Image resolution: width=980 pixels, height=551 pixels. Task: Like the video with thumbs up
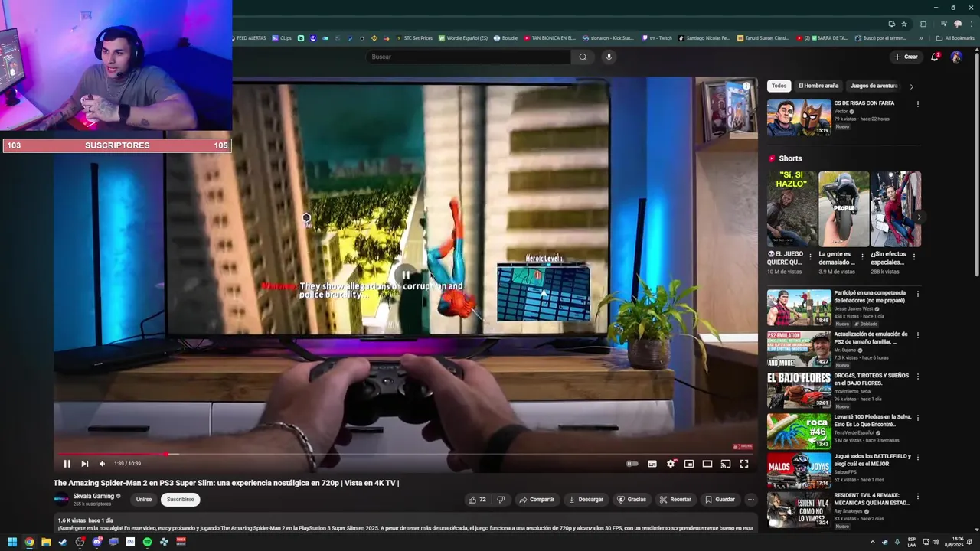[478, 500]
